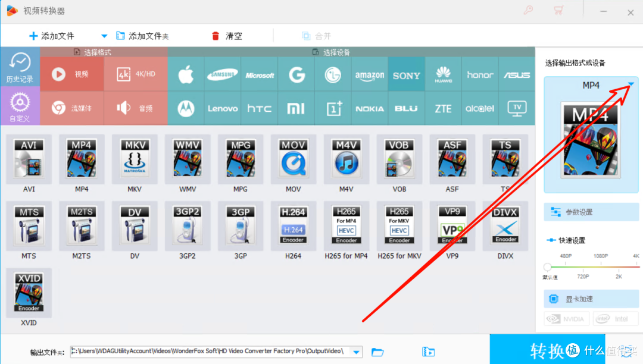Screen dimensions: 643x364
Task: Click 添加文件夹 add folder button
Action: click(x=142, y=36)
